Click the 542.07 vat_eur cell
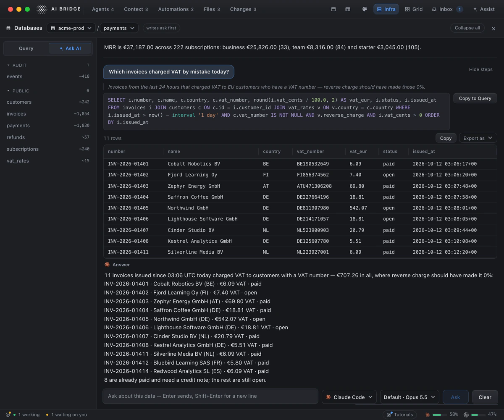Image resolution: width=504 pixels, height=420 pixels. coord(358,208)
